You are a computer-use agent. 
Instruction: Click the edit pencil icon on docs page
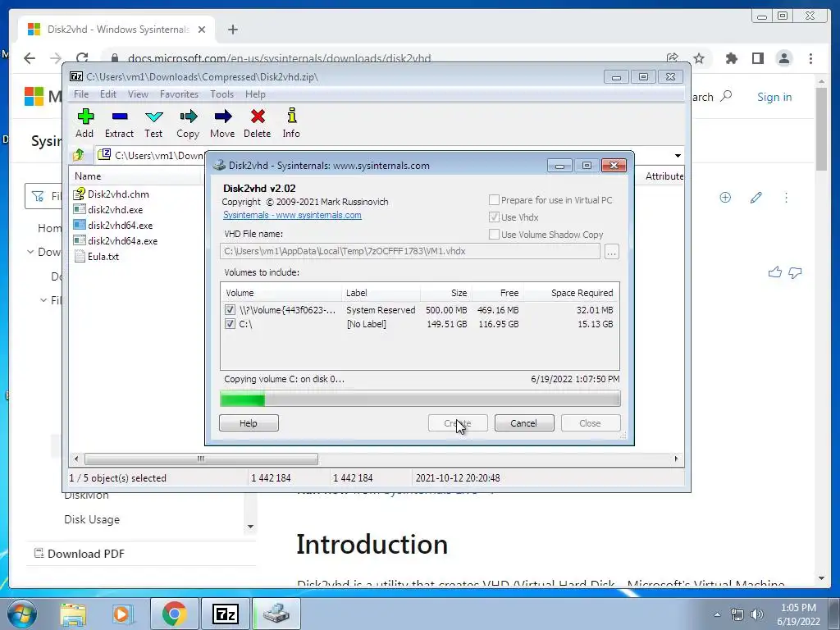click(x=756, y=198)
